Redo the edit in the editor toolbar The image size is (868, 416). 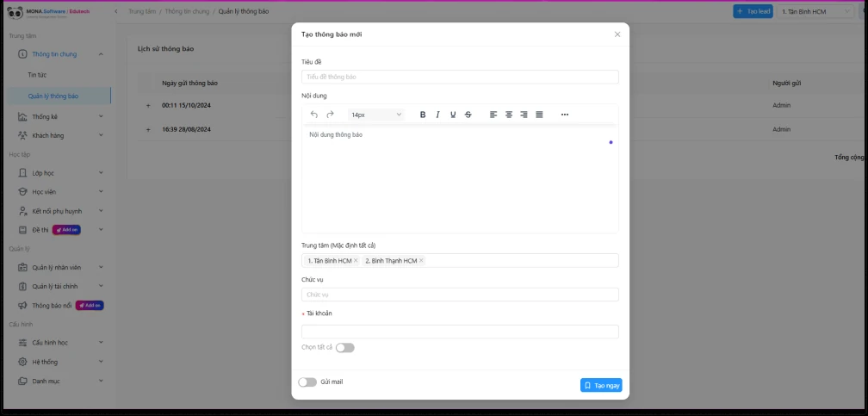coord(330,115)
